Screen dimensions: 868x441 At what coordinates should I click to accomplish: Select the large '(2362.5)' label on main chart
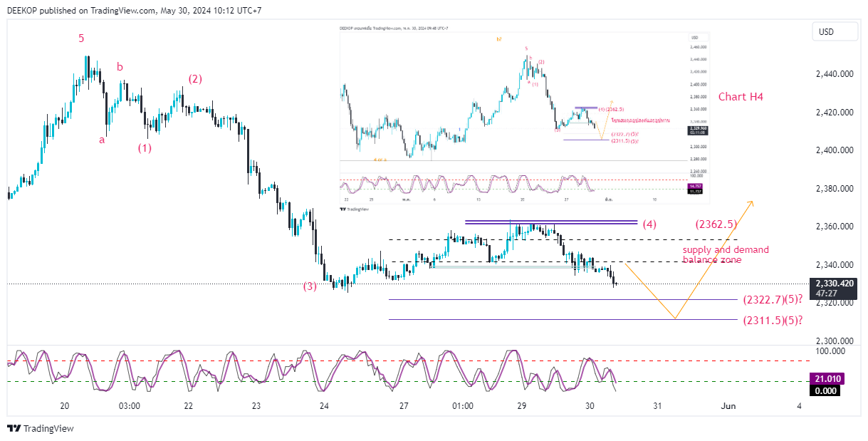pyautogui.click(x=715, y=224)
